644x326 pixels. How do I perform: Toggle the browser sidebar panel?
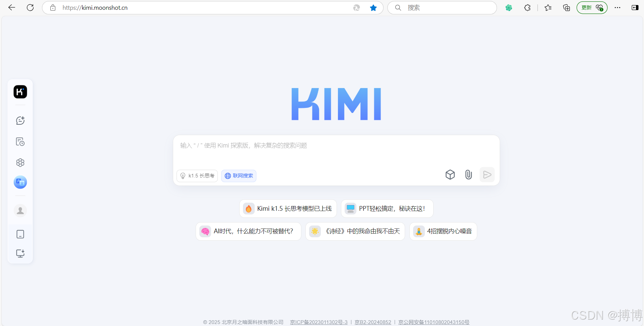pyautogui.click(x=635, y=7)
